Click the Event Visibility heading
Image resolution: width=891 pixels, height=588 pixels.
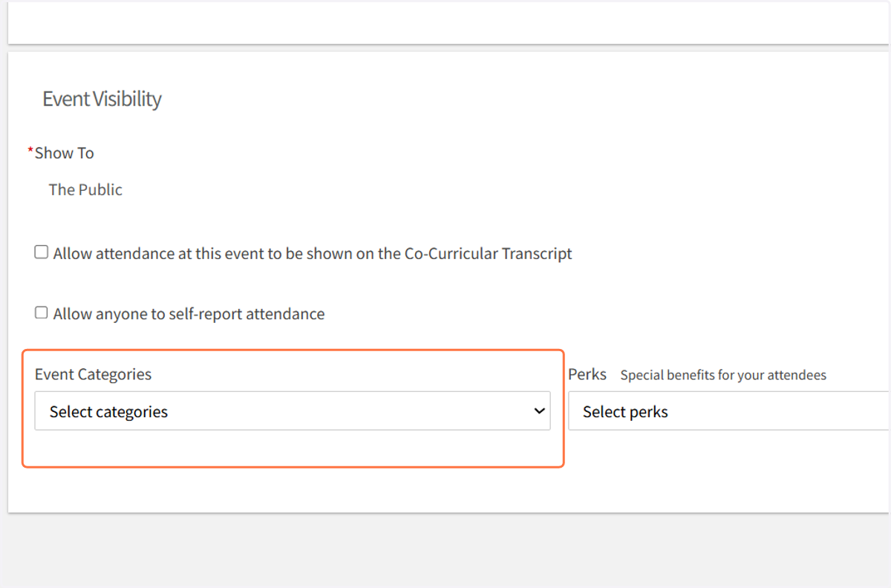[102, 99]
